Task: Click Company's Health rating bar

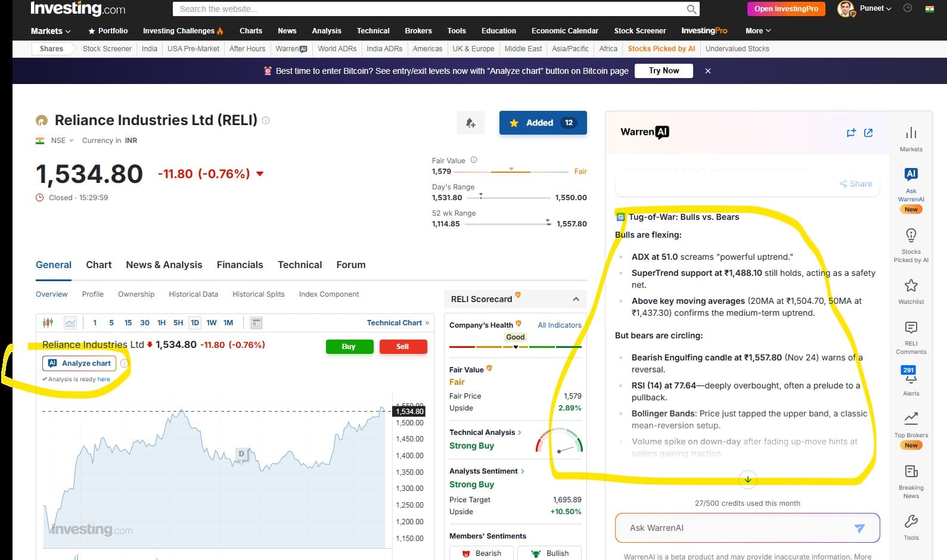Action: point(516,347)
